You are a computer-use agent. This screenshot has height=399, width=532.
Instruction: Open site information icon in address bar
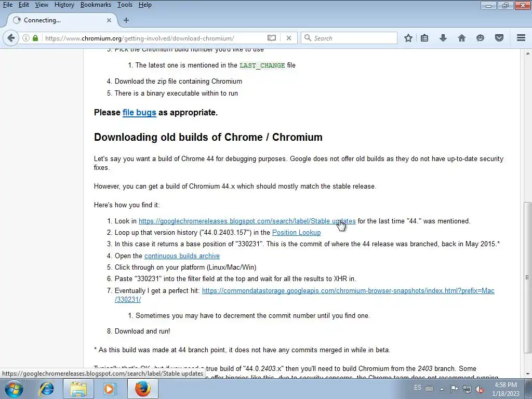[x=26, y=38]
